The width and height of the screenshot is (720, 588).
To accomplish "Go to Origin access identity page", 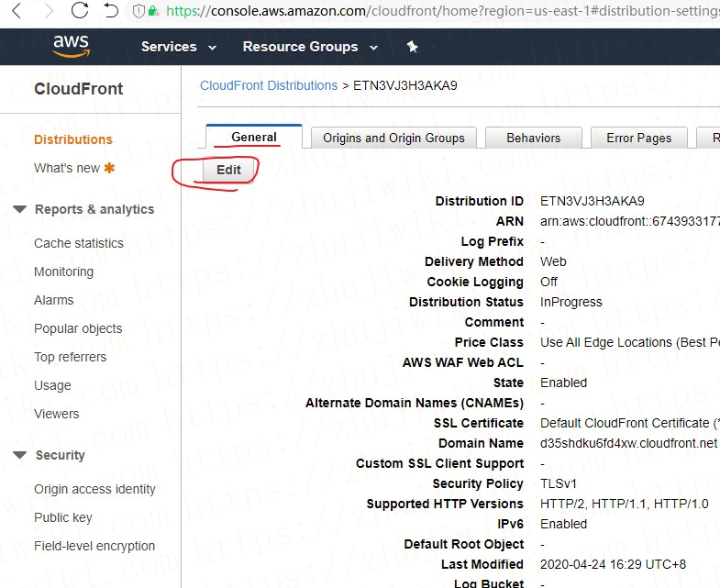I will [94, 489].
